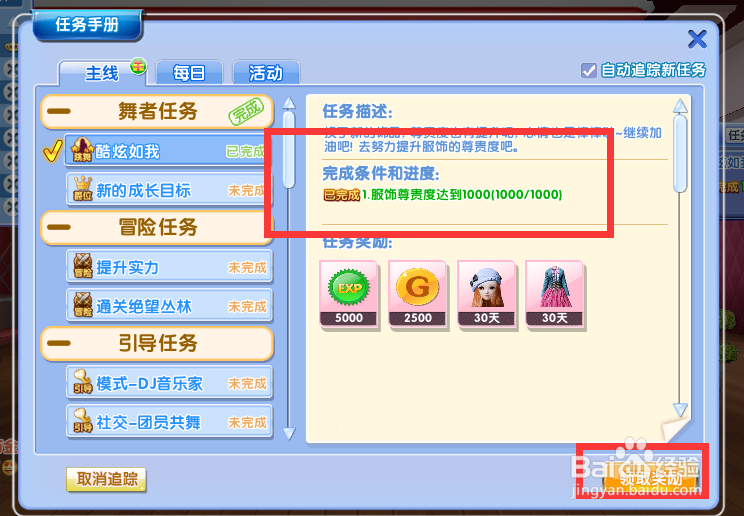Click the yellow checkmark beside 酷炫如我
Screen dimensions: 744x516
click(52, 151)
